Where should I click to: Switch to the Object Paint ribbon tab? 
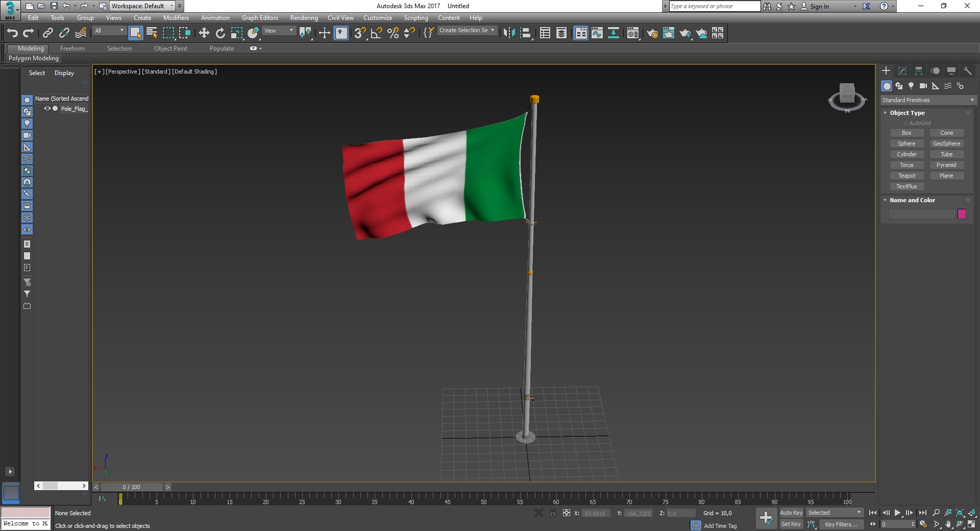[170, 49]
